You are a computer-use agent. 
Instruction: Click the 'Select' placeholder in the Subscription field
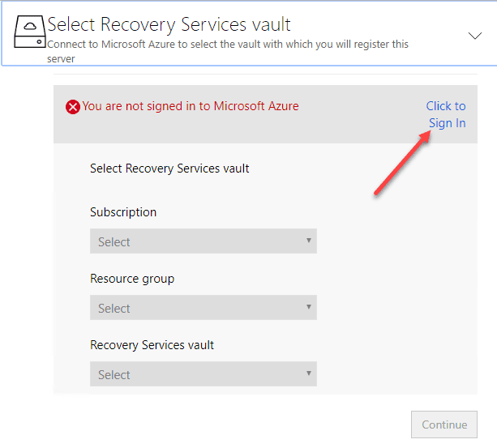coord(114,241)
